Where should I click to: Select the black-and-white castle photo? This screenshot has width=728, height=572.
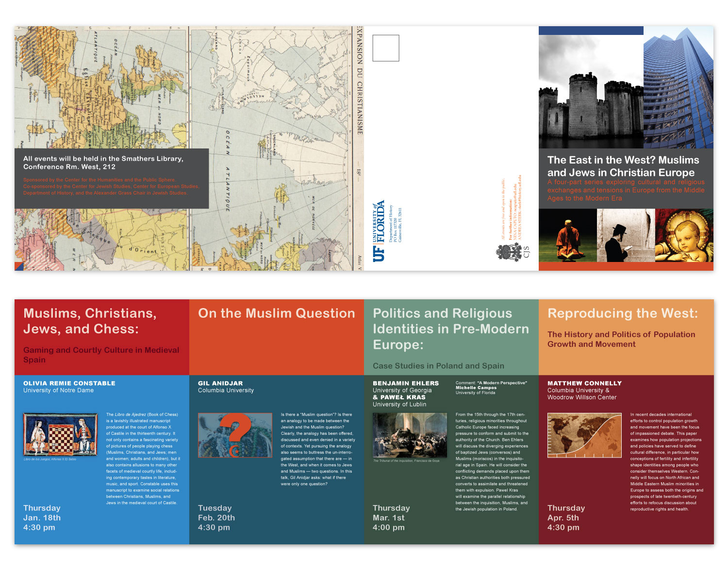591,92
